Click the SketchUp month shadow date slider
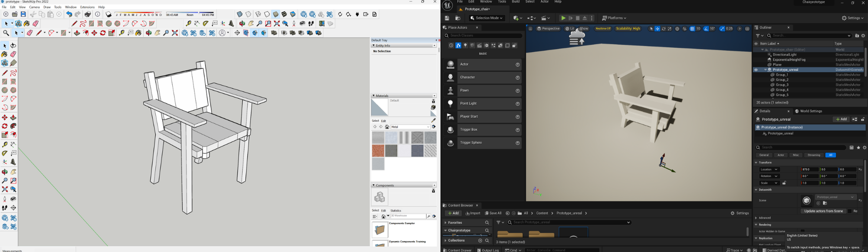The height and width of the screenshot is (252, 868). (138, 12)
